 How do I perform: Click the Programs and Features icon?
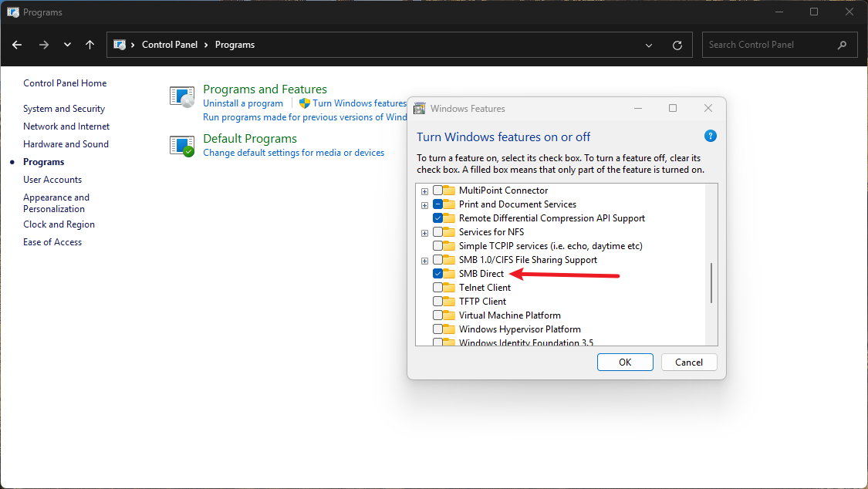point(182,96)
